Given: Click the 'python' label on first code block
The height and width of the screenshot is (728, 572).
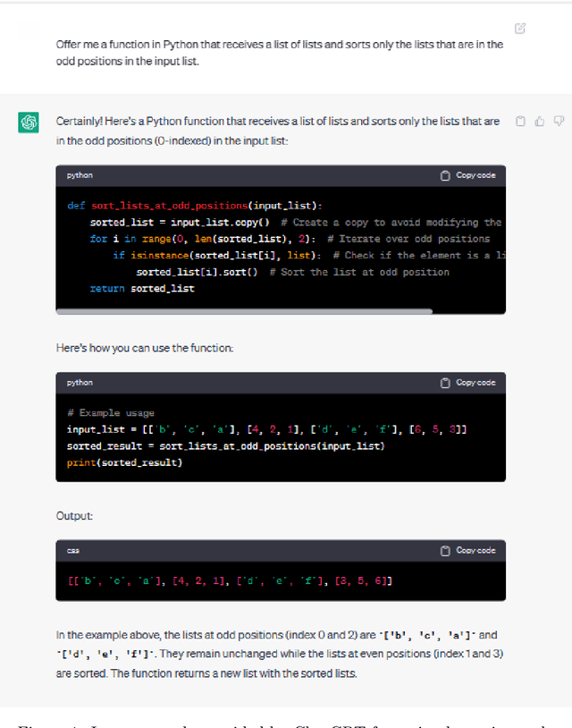Looking at the screenshot, I should [80, 175].
